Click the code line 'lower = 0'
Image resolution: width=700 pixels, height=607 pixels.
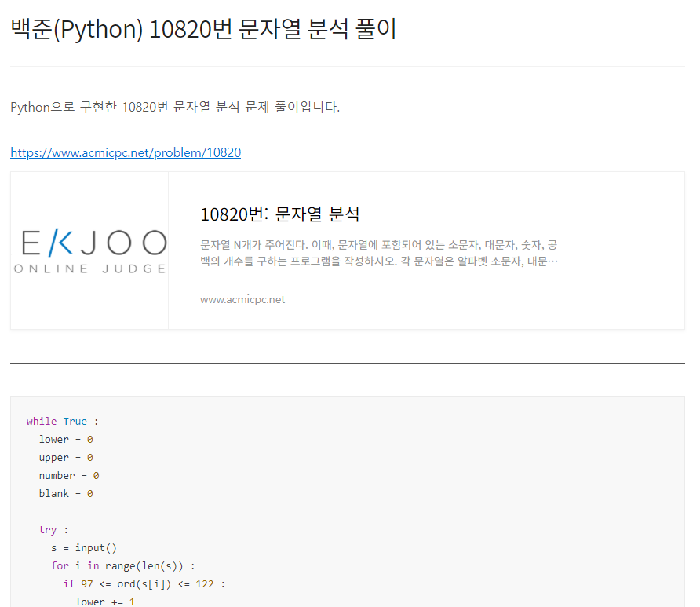(66, 440)
